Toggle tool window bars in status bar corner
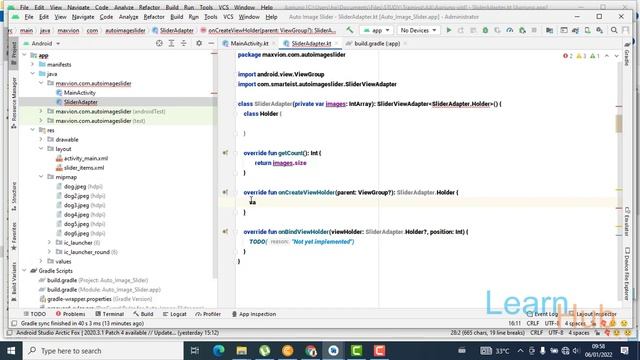The height and width of the screenshot is (360, 640). point(14,323)
